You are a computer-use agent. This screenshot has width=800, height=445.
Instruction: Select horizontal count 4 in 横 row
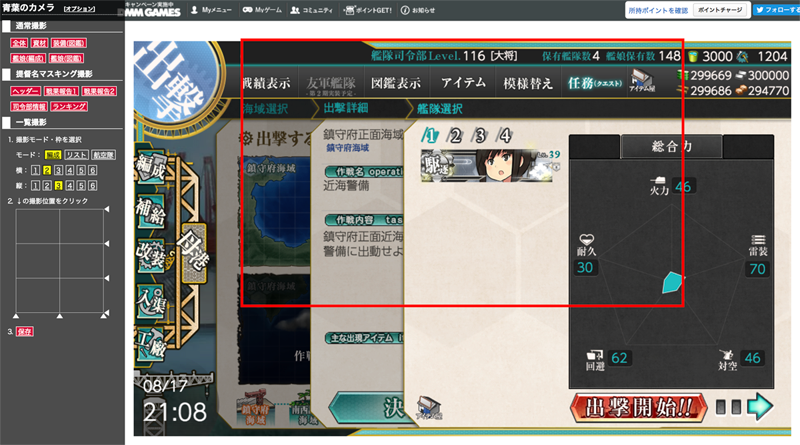(x=69, y=170)
